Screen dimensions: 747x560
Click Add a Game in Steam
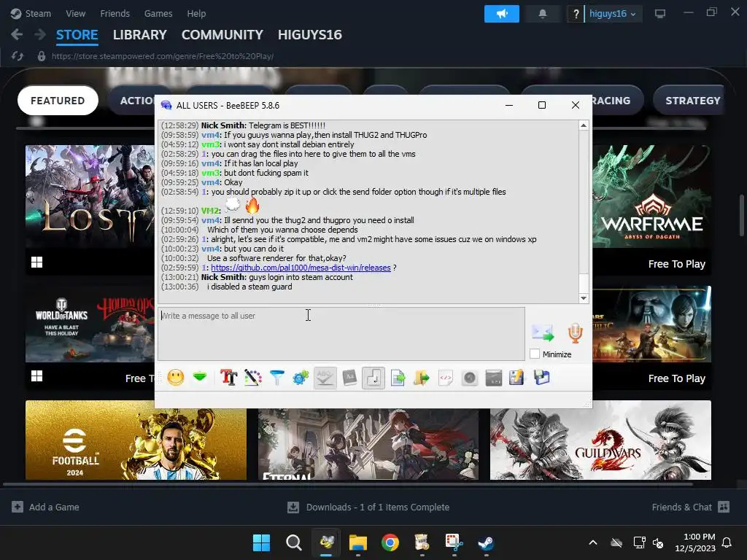coord(46,507)
